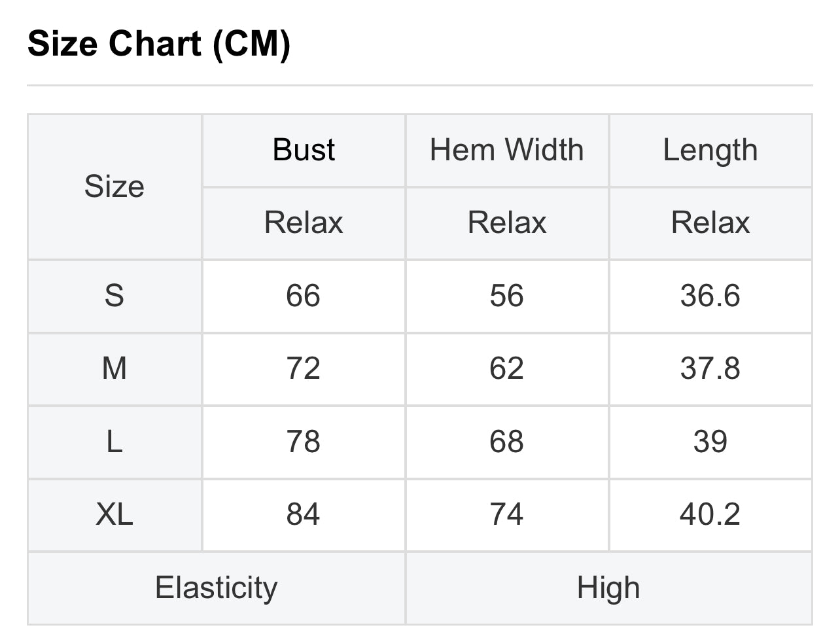
Task: Click the length value 40.2
Action: 710,514
